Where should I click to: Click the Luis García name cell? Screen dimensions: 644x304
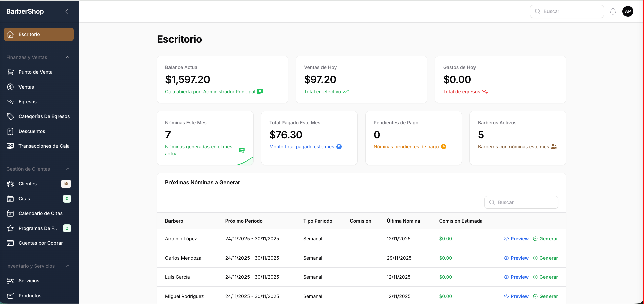[178, 277]
